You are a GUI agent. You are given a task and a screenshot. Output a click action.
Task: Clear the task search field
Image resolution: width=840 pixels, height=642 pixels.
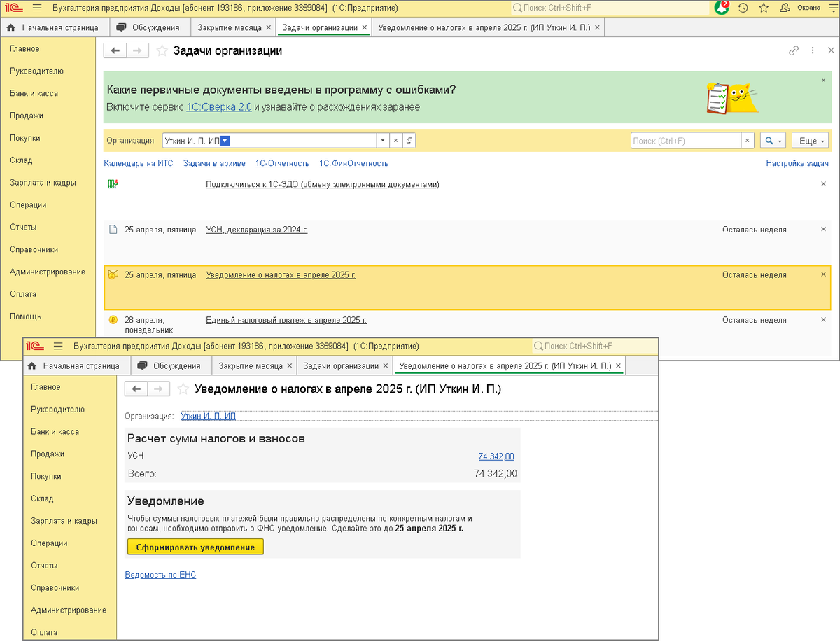[x=748, y=141]
